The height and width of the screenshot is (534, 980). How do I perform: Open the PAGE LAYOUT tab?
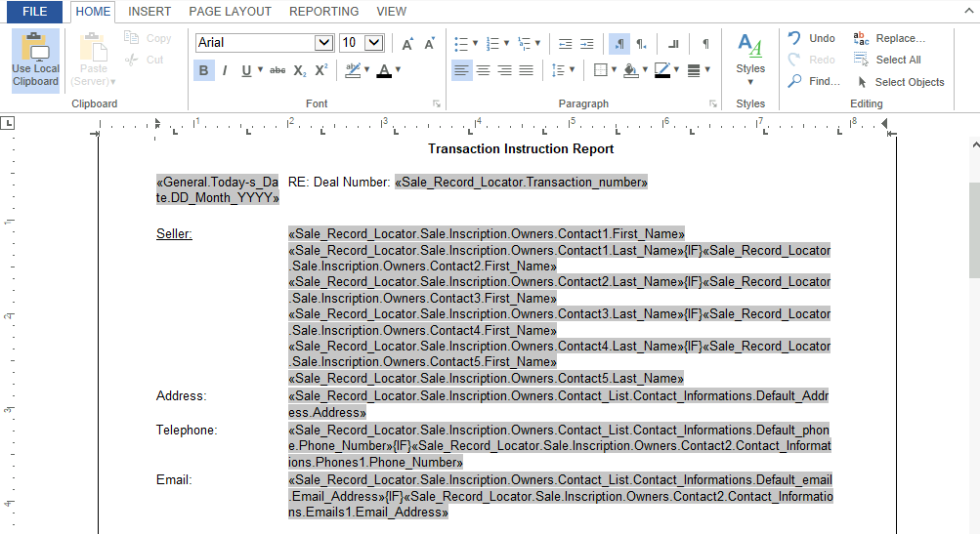(230, 12)
